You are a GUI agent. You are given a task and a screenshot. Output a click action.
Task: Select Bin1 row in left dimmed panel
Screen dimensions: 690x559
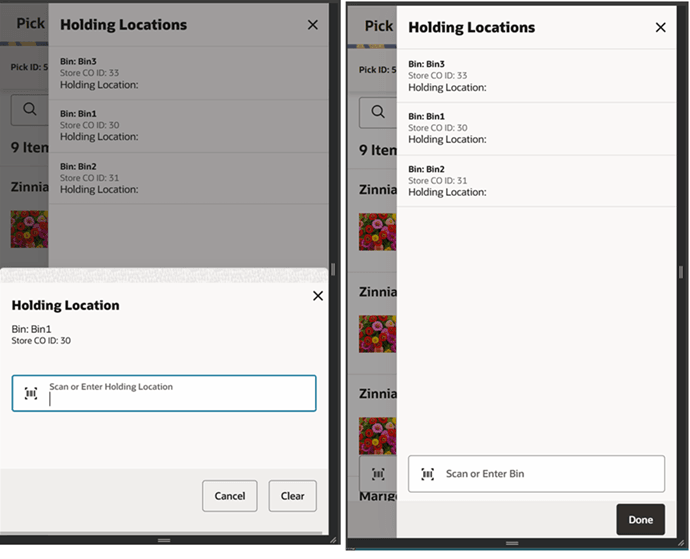point(188,126)
